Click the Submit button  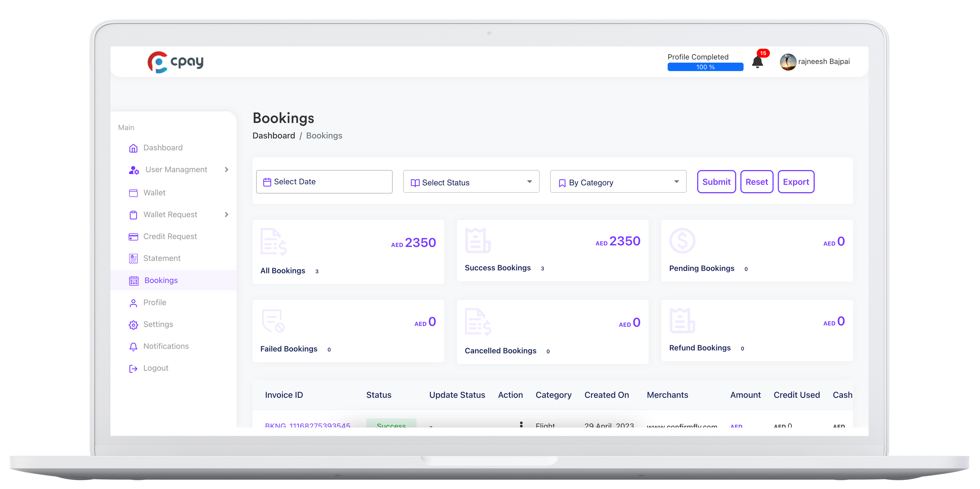pyautogui.click(x=716, y=182)
